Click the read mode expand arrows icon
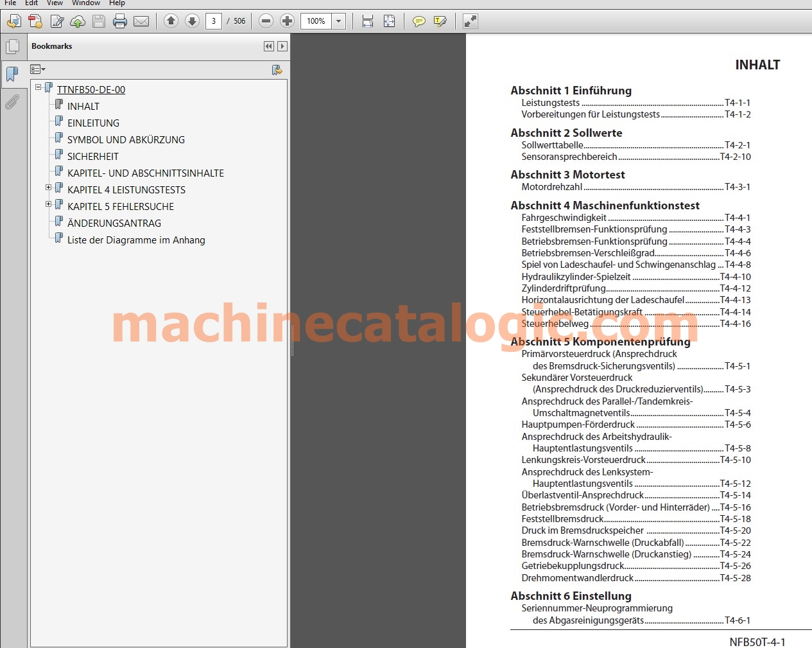This screenshot has height=648, width=812. point(471,21)
